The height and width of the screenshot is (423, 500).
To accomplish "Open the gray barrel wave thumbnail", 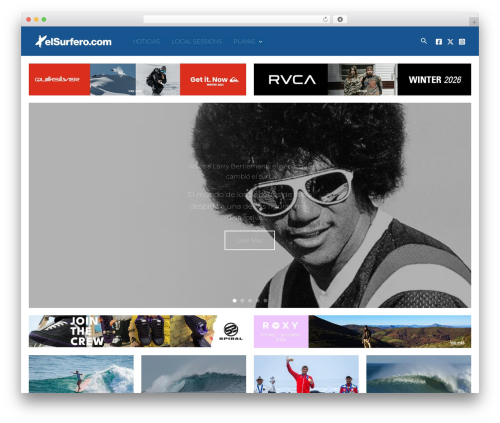I will pos(194,374).
